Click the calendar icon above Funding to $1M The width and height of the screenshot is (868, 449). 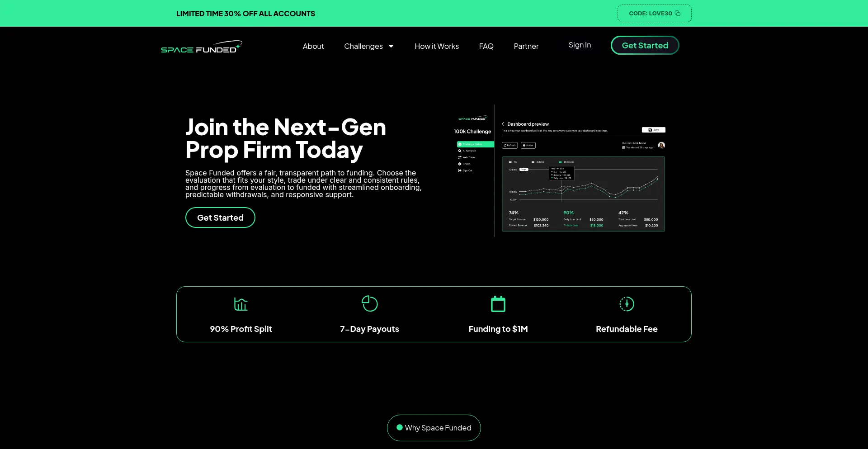[x=498, y=303]
